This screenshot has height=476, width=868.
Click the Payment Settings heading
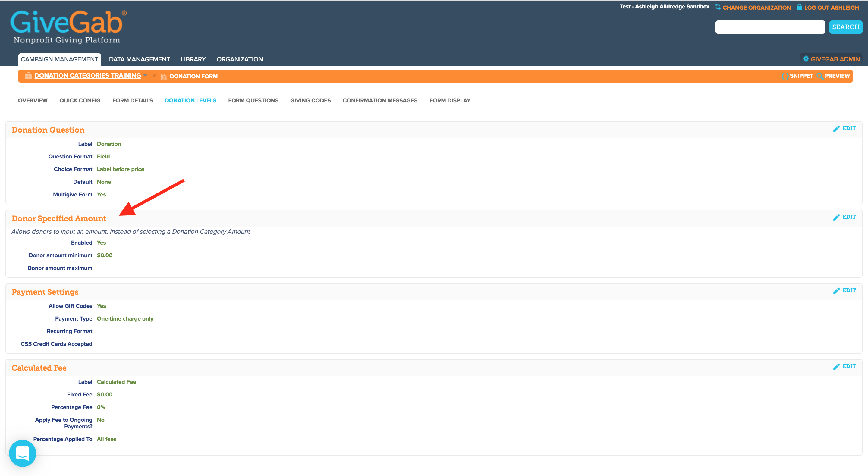[45, 292]
